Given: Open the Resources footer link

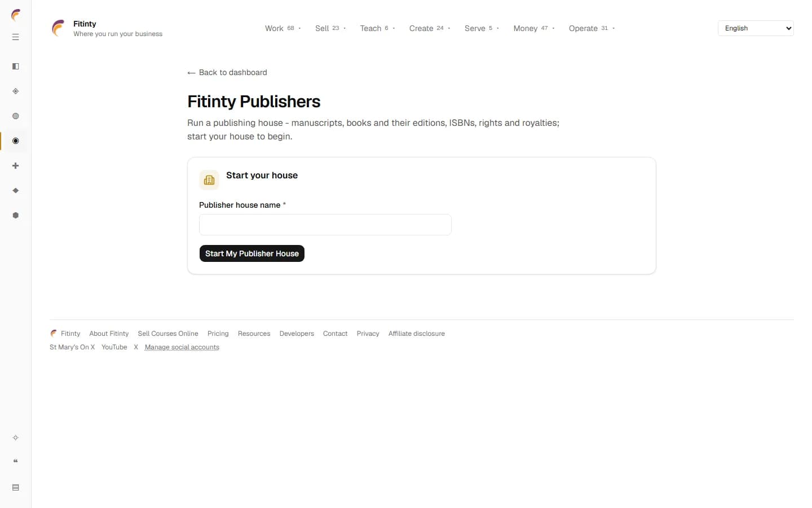Looking at the screenshot, I should tap(254, 334).
